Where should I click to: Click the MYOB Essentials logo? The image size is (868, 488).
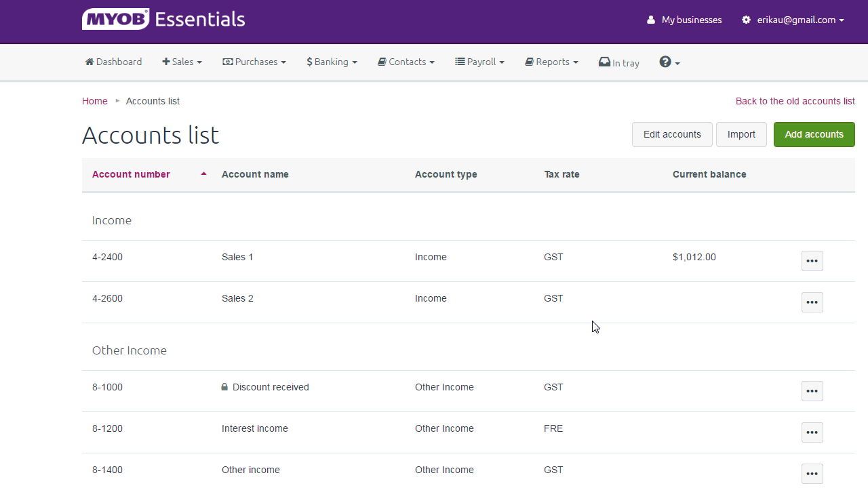coord(163,19)
